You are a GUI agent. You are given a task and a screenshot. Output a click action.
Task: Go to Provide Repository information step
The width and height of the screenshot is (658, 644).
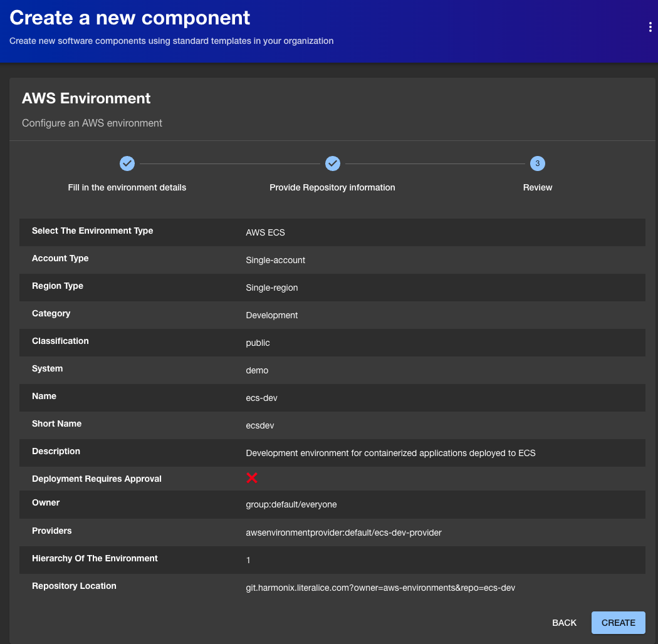332,187
